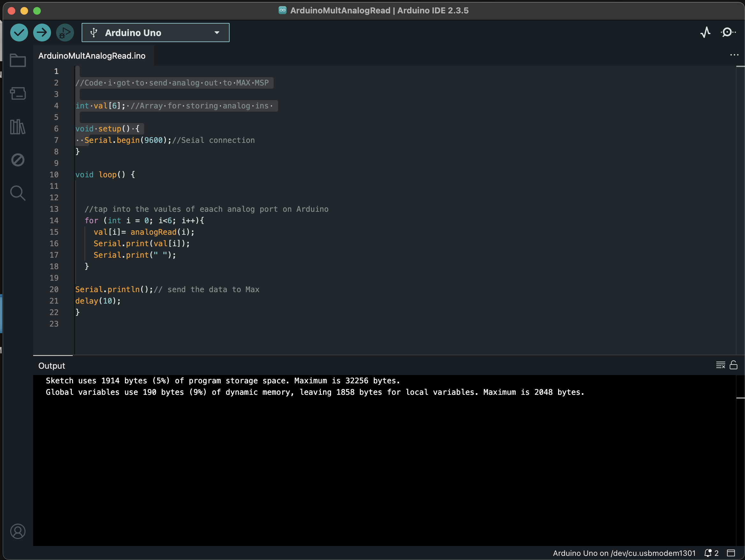This screenshot has height=560, width=745.
Task: Select the ArduinoMultAnalogRead.ino tab
Action: point(92,56)
